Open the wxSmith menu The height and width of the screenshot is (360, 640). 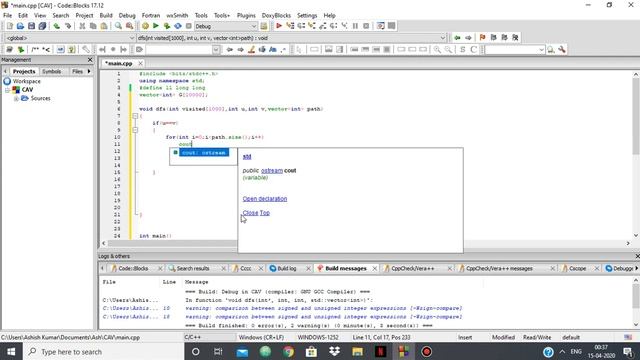click(x=177, y=16)
